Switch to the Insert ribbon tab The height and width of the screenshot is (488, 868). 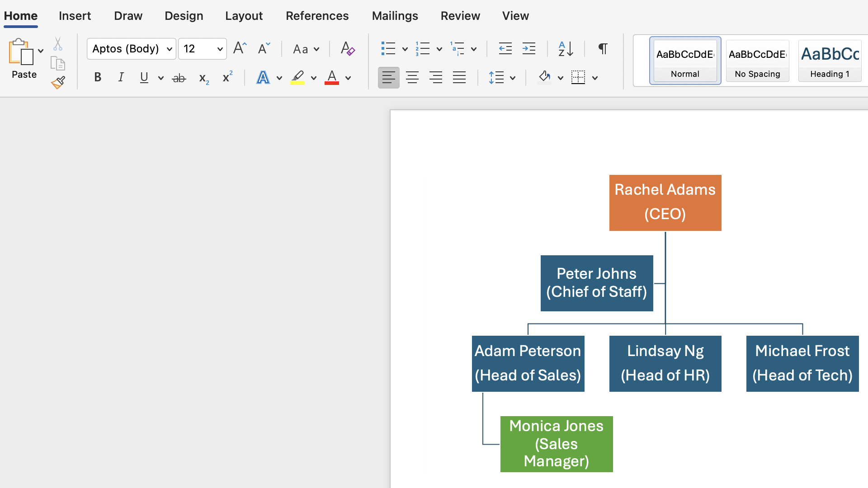click(x=75, y=15)
